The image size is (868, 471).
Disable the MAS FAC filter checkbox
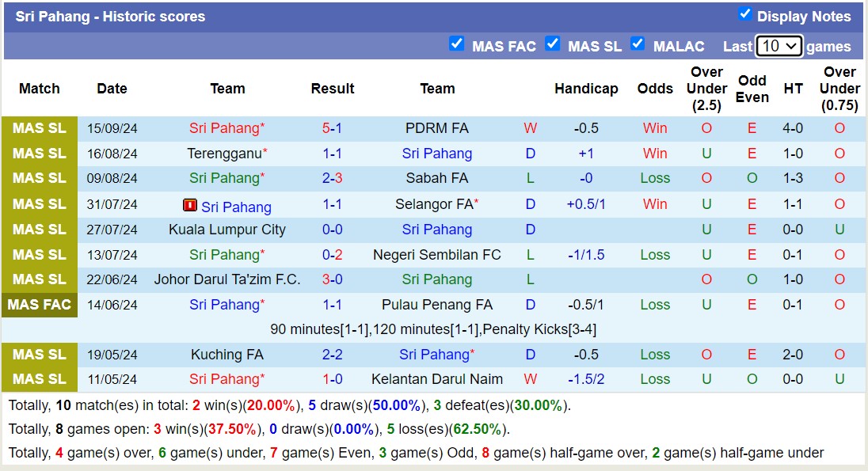point(457,45)
